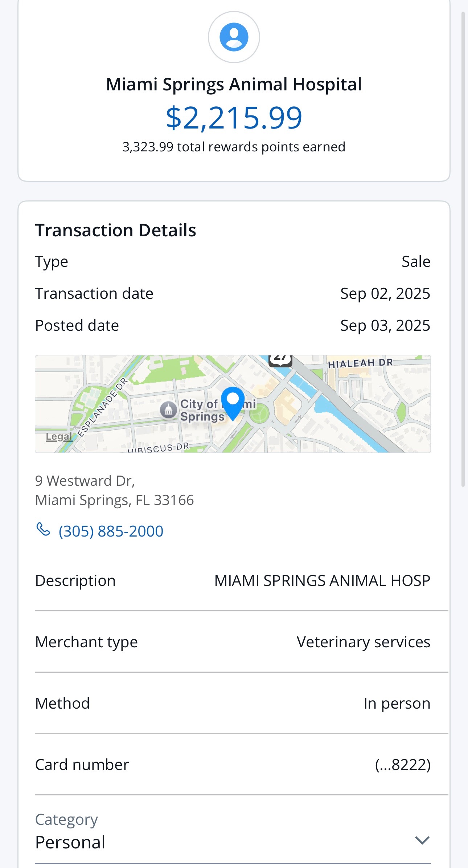The image size is (468, 868).
Task: Select the Card number row
Action: click(233, 765)
